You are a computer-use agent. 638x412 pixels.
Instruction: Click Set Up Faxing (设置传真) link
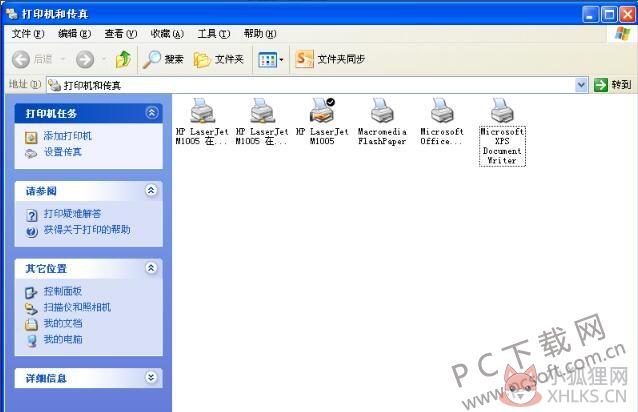[x=63, y=152]
